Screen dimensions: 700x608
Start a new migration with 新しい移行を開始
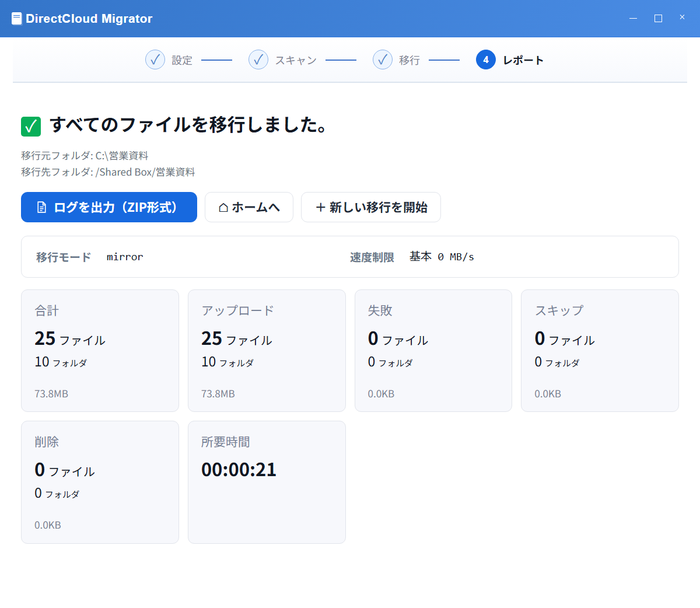tap(371, 207)
